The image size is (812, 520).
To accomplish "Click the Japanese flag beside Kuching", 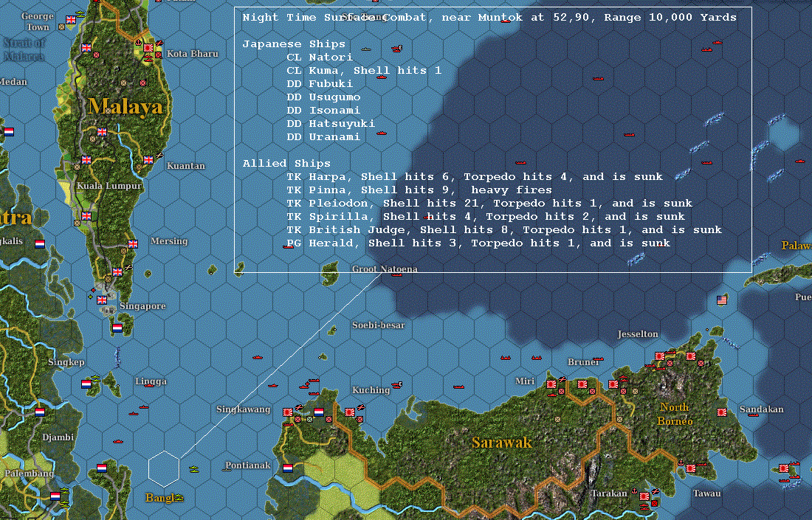I will point(350,412).
